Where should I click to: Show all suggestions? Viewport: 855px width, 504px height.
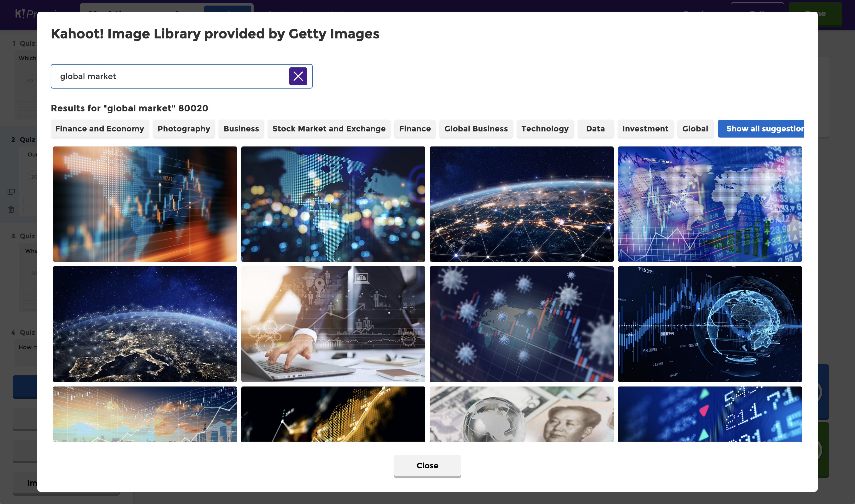(761, 129)
